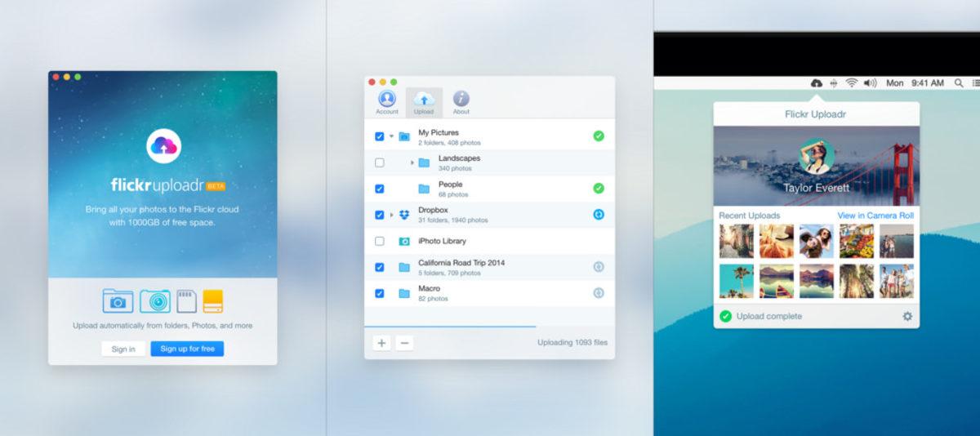980x436 pixels.
Task: Collapse the My Pictures folder tree
Action: coord(391,136)
